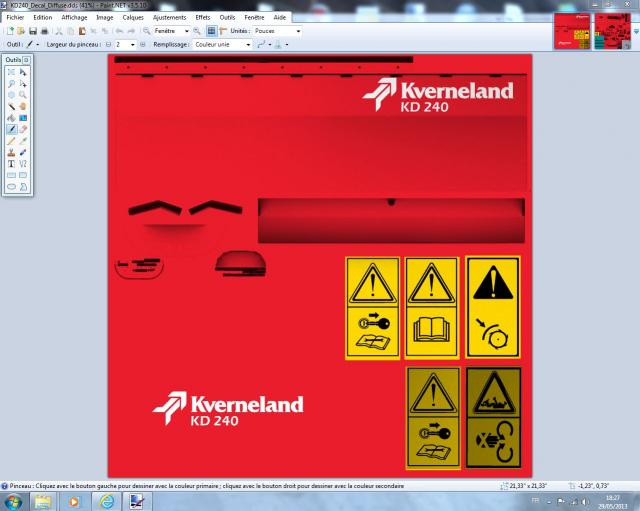Viewport: 640px width, 511px height.
Task: Open the Effets menu
Action: click(x=203, y=18)
